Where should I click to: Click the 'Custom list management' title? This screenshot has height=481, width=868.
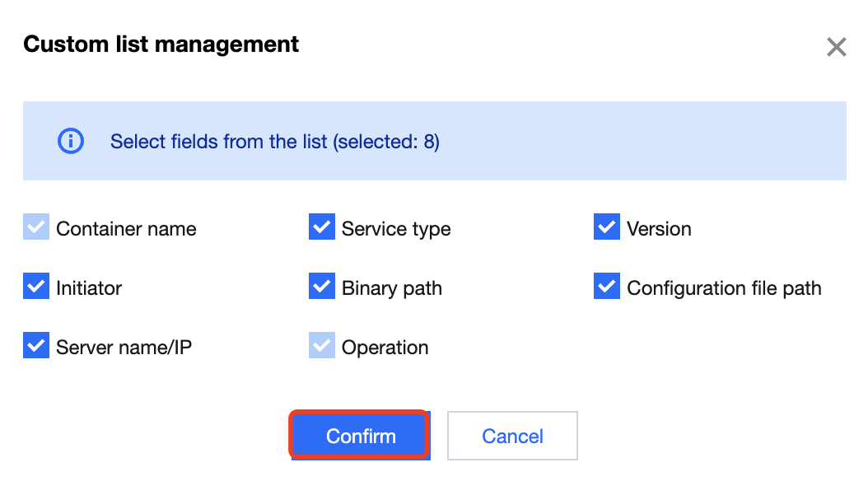[x=161, y=44]
